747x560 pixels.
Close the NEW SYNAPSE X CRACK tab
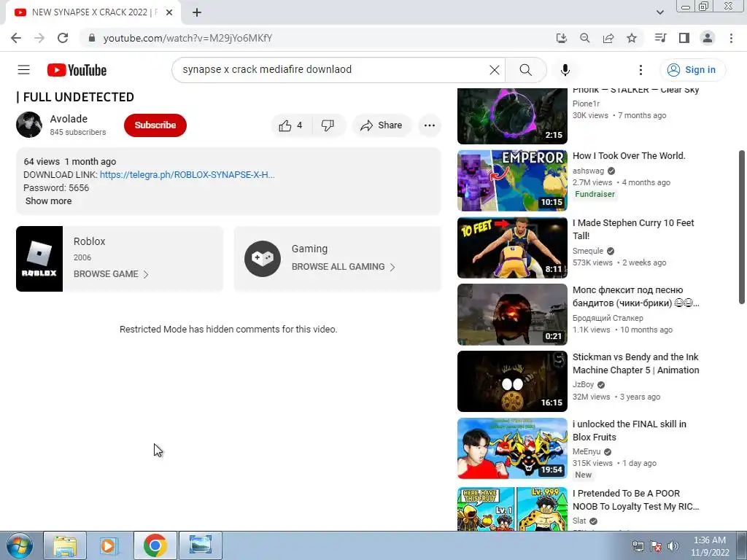[169, 12]
